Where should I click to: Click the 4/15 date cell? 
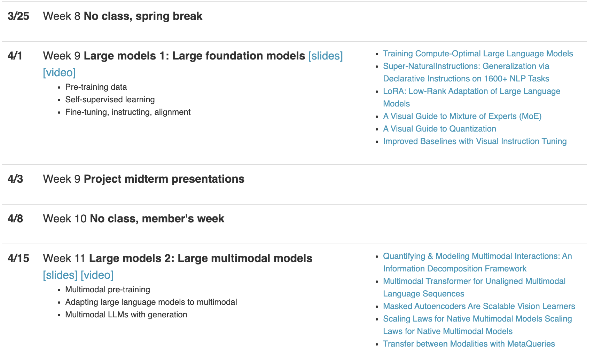18,258
